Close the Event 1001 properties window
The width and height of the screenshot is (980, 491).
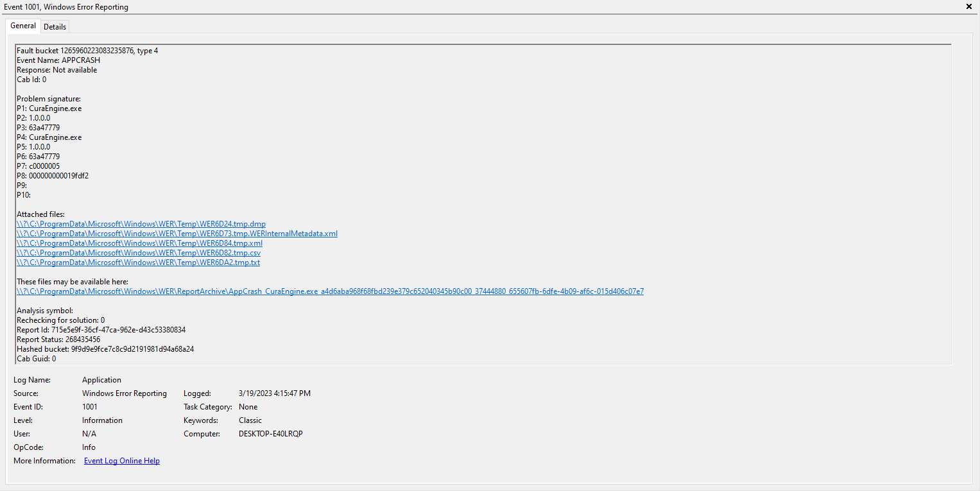click(968, 6)
